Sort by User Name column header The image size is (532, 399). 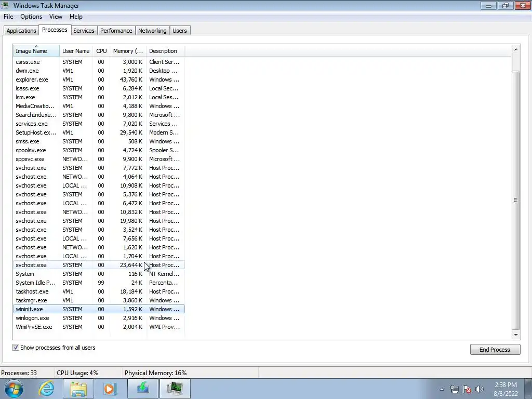(76, 51)
